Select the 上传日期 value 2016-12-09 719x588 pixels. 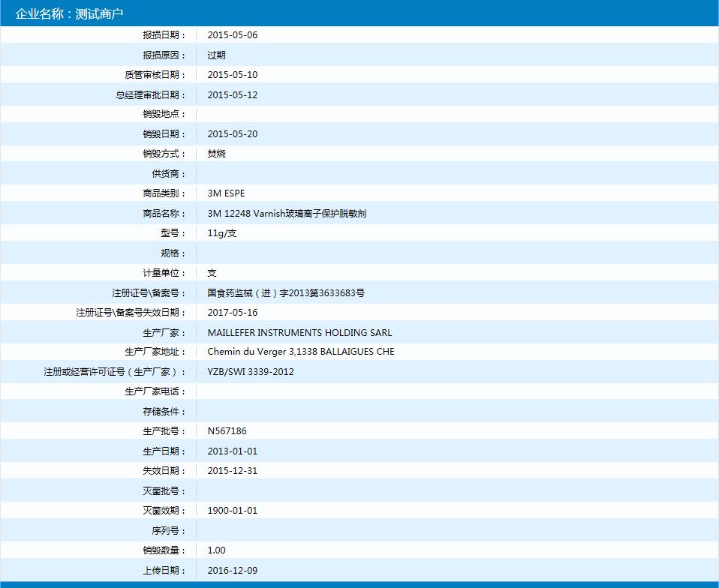point(233,571)
